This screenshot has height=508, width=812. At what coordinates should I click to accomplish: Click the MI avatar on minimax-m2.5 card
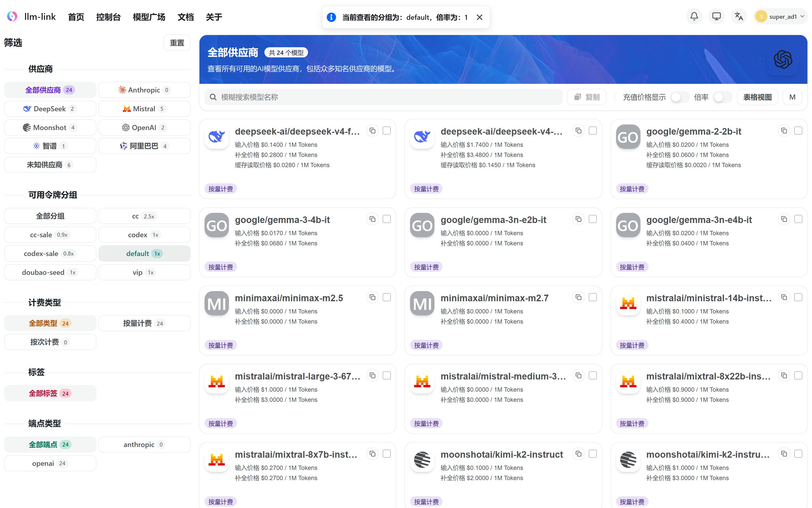pyautogui.click(x=217, y=303)
